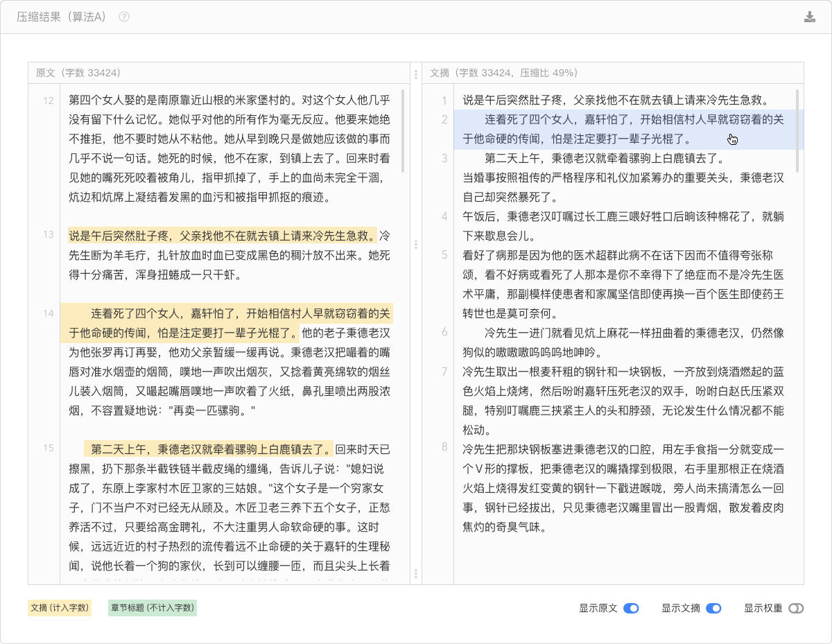The height and width of the screenshot is (644, 832).
Task: Click the bottom divider grip dots between panels
Action: click(x=416, y=573)
